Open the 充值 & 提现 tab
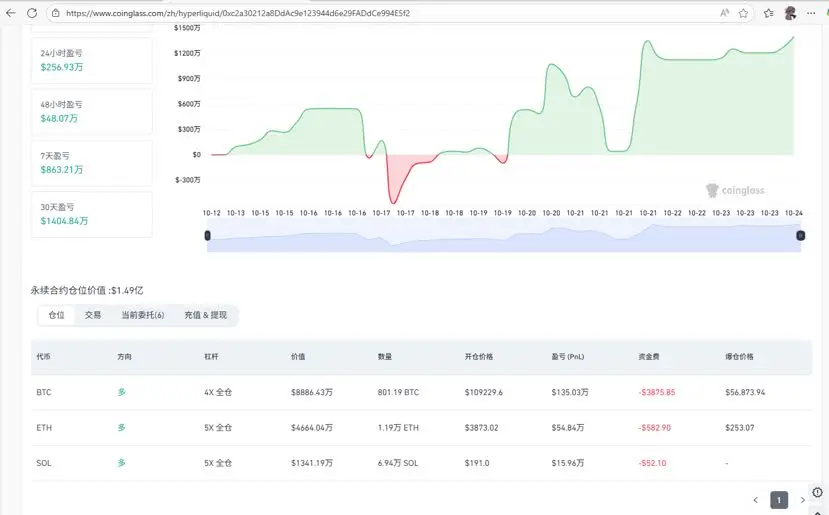This screenshot has width=829, height=515. pos(206,315)
